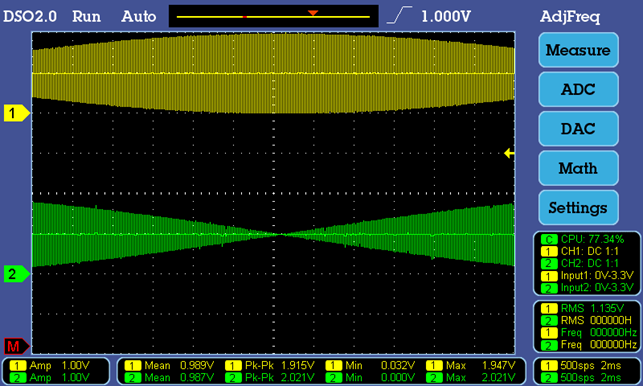The width and height of the screenshot is (643, 386).
Task: Open the DAC settings button
Action: (578, 129)
